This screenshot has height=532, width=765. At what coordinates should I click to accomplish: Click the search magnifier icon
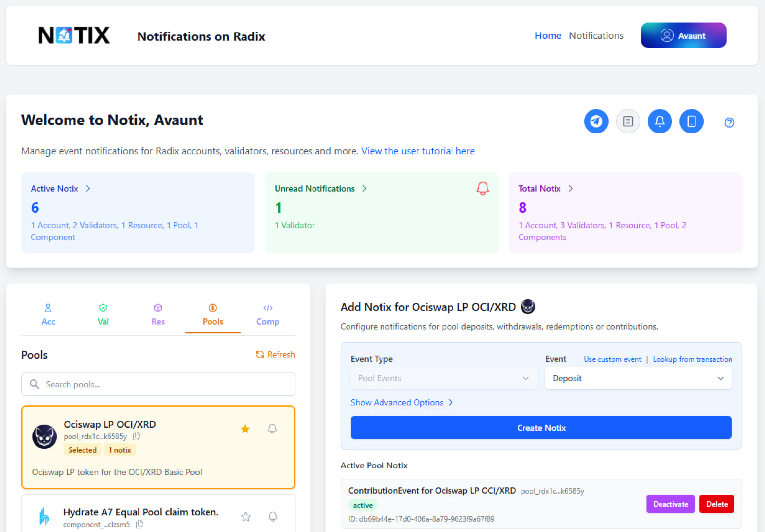35,384
